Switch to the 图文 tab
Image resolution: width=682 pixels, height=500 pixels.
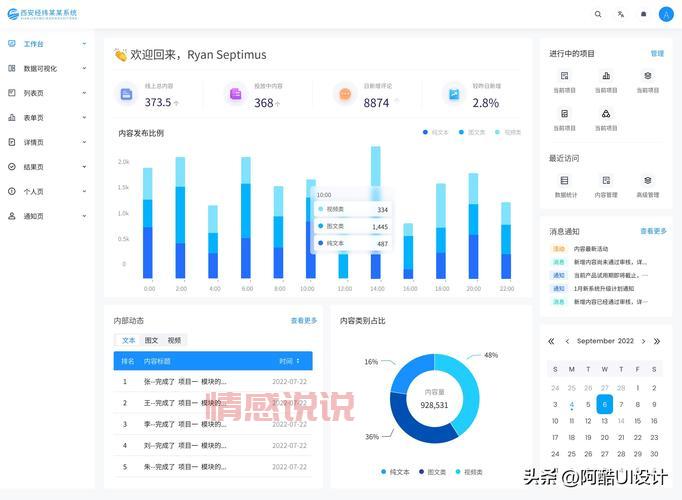[151, 340]
